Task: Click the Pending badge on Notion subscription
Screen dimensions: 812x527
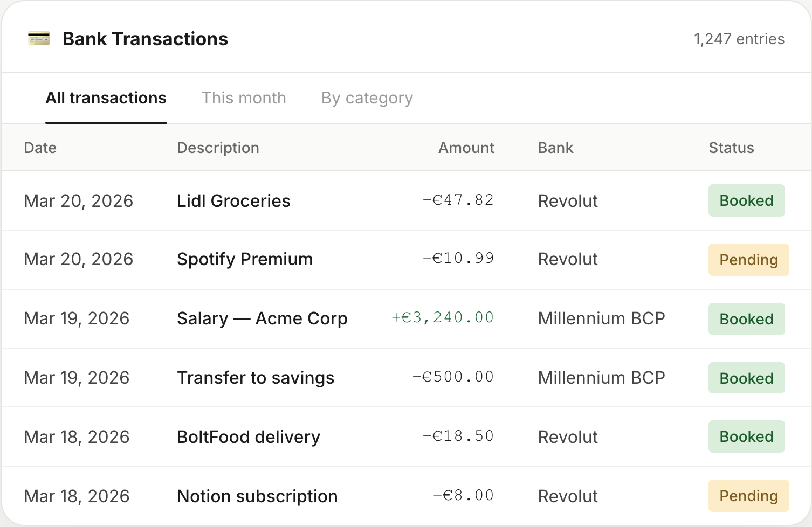Action: coord(748,495)
